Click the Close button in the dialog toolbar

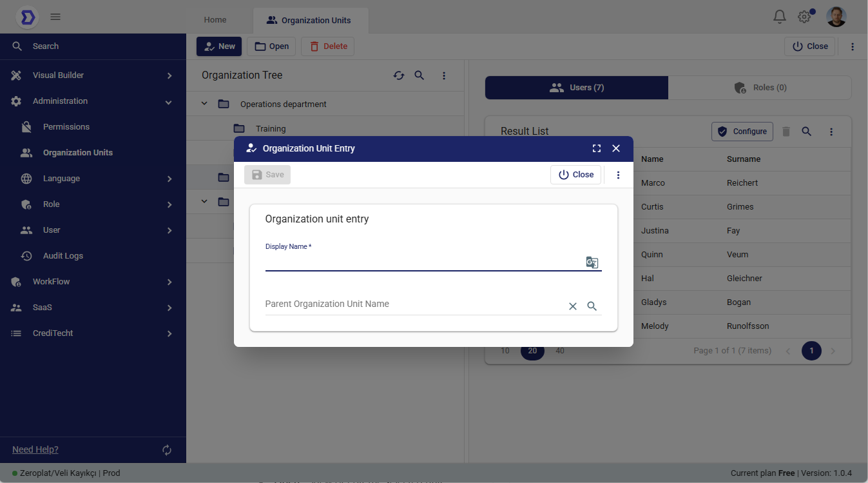click(x=575, y=175)
